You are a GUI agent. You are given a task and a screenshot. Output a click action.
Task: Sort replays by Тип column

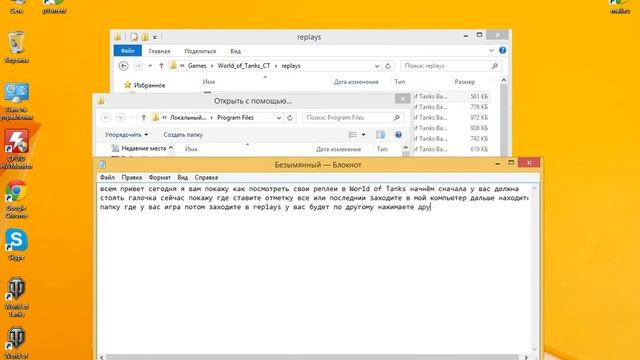tap(400, 82)
